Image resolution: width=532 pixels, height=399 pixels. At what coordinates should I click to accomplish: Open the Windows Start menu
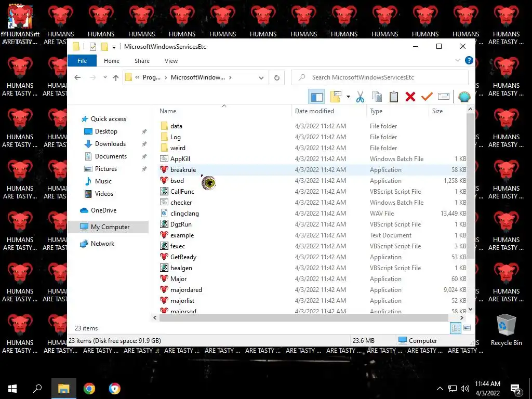coord(12,389)
